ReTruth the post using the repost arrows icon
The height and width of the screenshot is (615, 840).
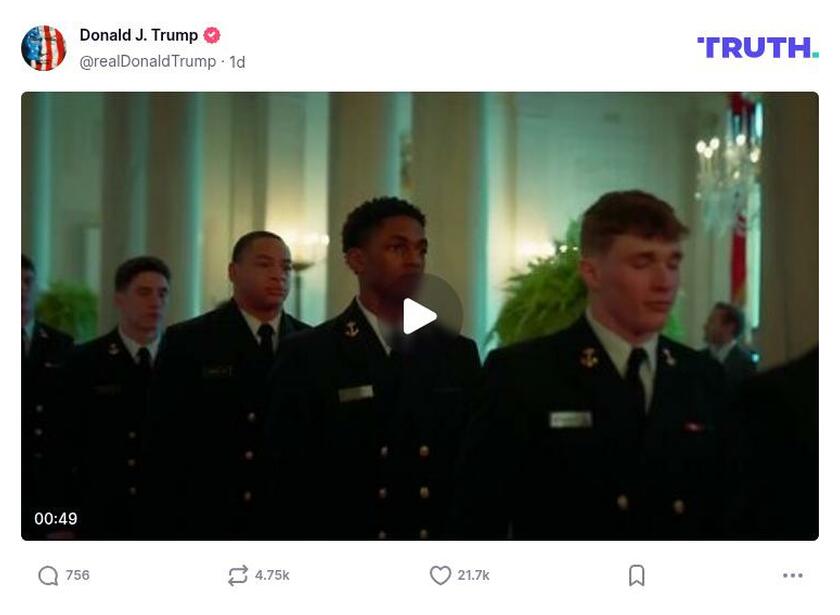[237, 574]
